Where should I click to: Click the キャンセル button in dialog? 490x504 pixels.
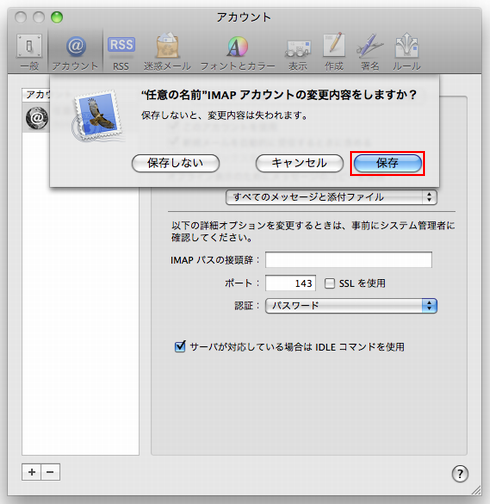(299, 163)
